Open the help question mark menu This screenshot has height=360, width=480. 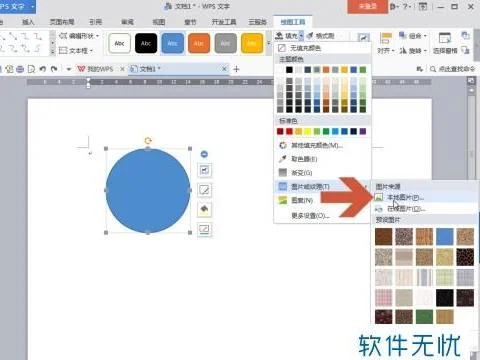click(x=407, y=6)
